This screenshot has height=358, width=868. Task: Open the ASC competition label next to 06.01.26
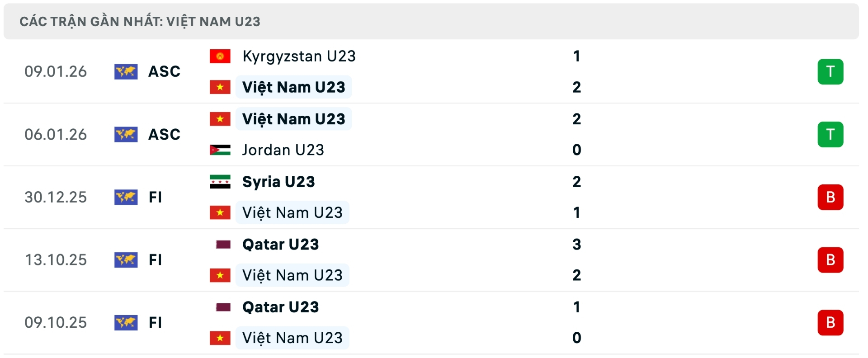164,134
